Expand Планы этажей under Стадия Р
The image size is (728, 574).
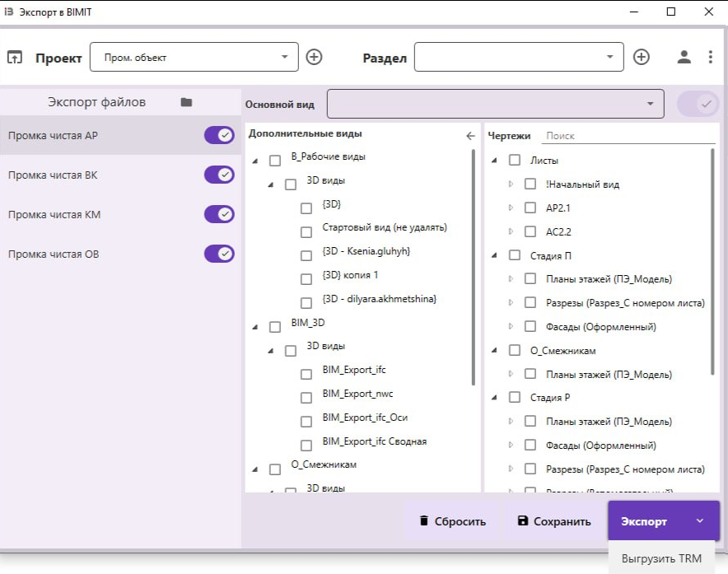pyautogui.click(x=511, y=421)
